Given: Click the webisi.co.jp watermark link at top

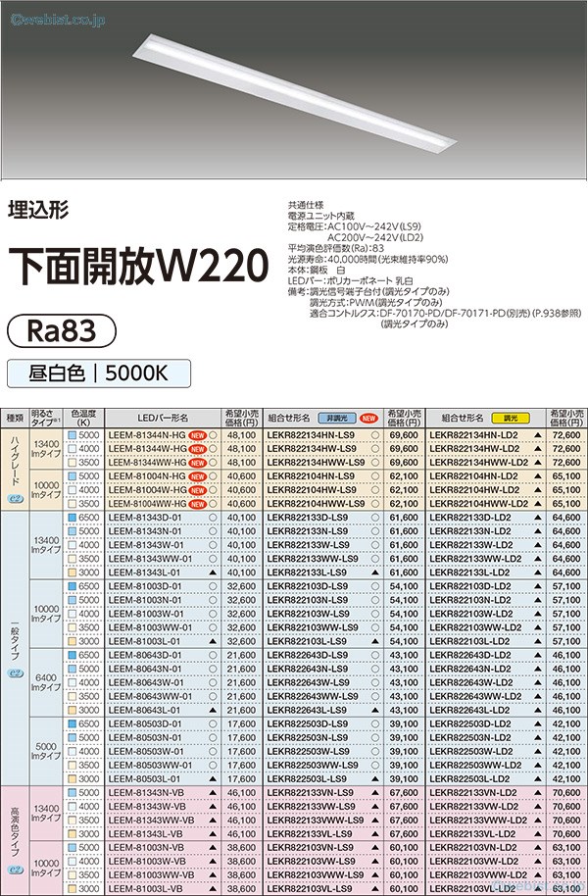Looking at the screenshot, I should (57, 20).
